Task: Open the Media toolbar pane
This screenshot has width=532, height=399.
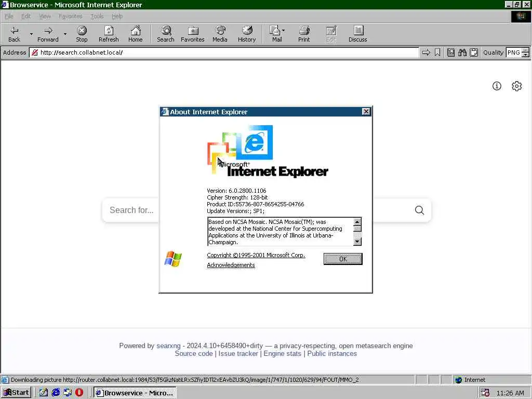Action: tap(220, 34)
